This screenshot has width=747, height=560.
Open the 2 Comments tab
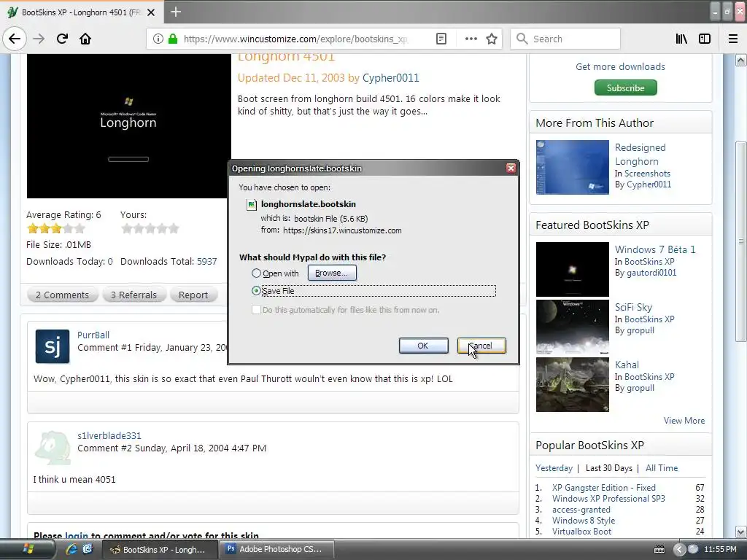[x=62, y=295]
